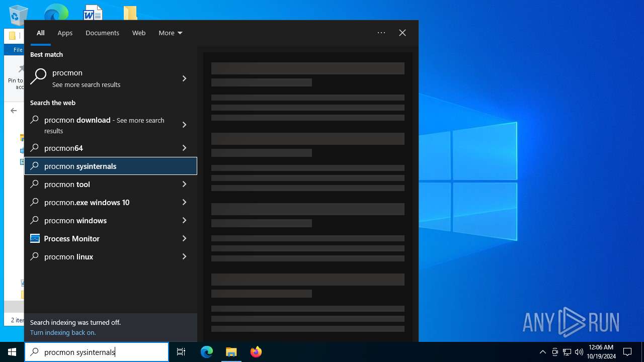Open the Word document on the desktop
This screenshot has height=362, width=644.
tap(93, 13)
